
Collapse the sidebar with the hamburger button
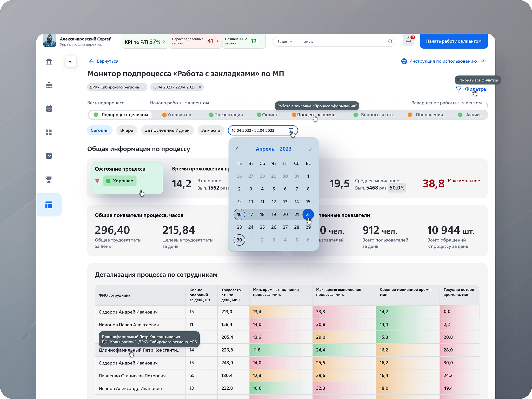click(71, 61)
